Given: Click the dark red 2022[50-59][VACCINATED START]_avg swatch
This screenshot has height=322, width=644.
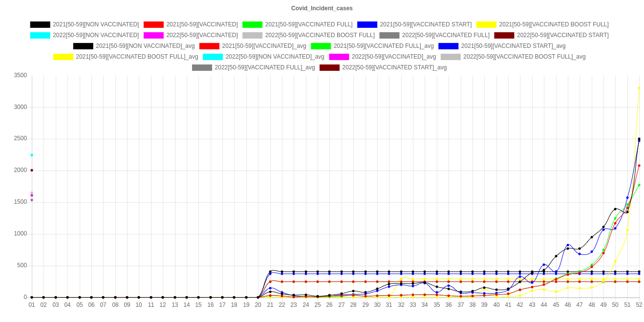Looking at the screenshot, I should [x=330, y=67].
